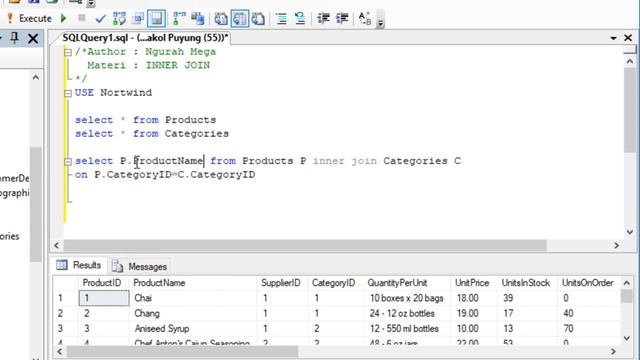Select the SQLQuery1.sql document tab
Image resolution: width=640 pixels, height=360 pixels.
point(145,38)
